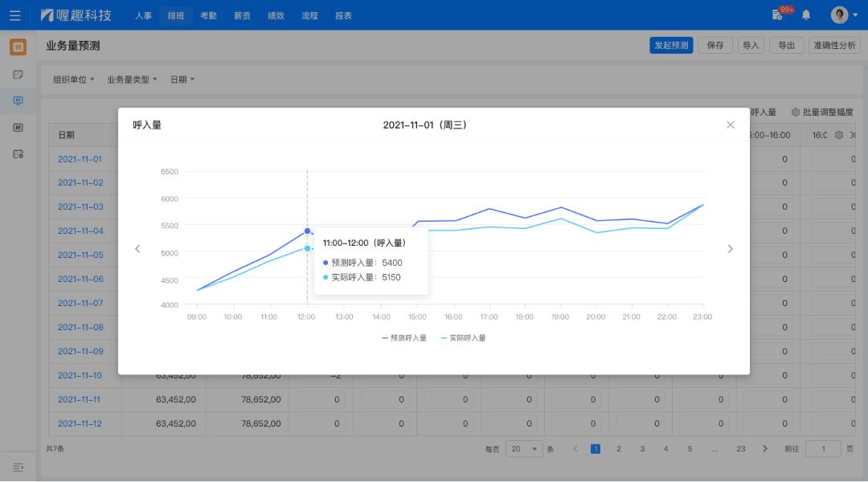
Task: Toggle 预测呼入量 series in chart legend
Action: click(x=404, y=338)
